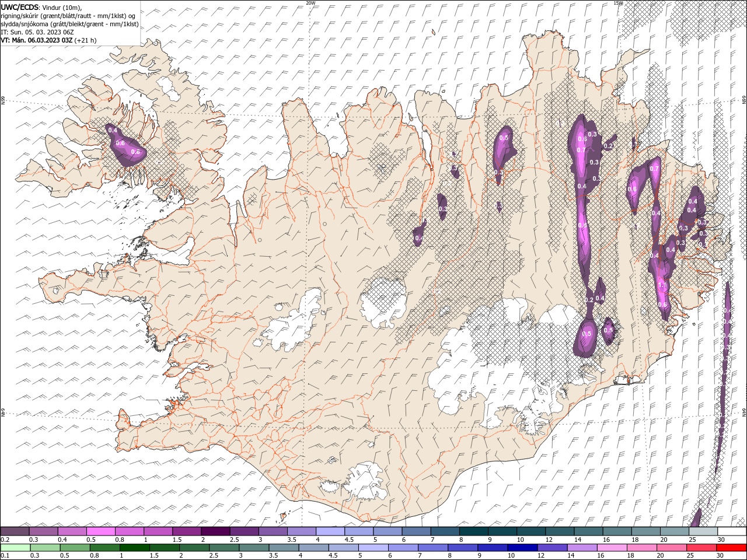Viewport: 747px width, 560px height.
Task: Click the light grey swatch at 25 in the upper legend
Action: 703,531
